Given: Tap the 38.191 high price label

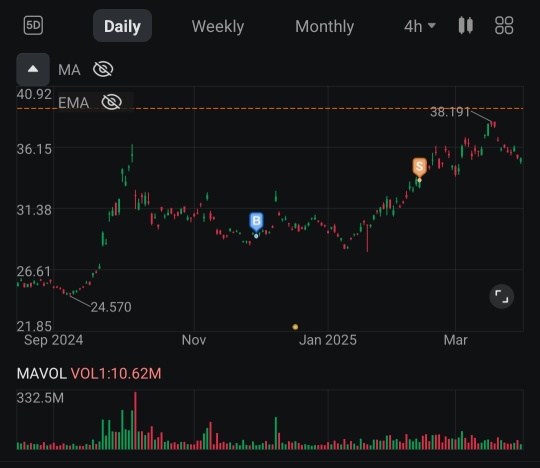Looking at the screenshot, I should click(450, 112).
